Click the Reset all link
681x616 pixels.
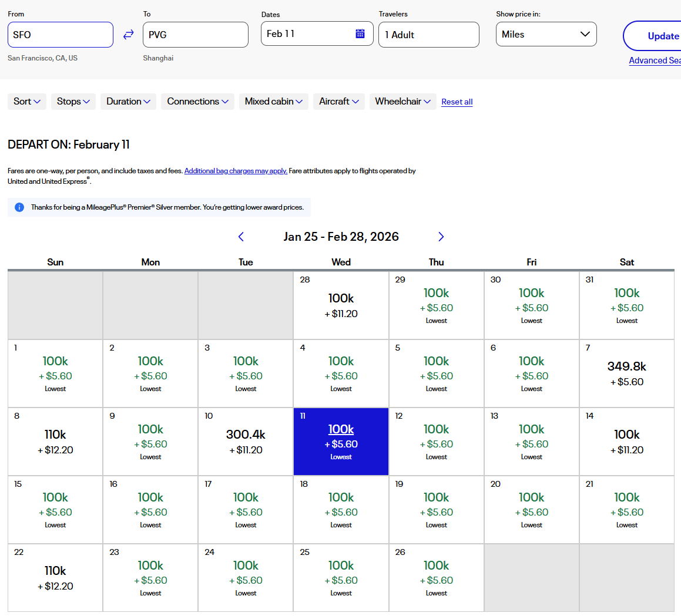pyautogui.click(x=457, y=102)
